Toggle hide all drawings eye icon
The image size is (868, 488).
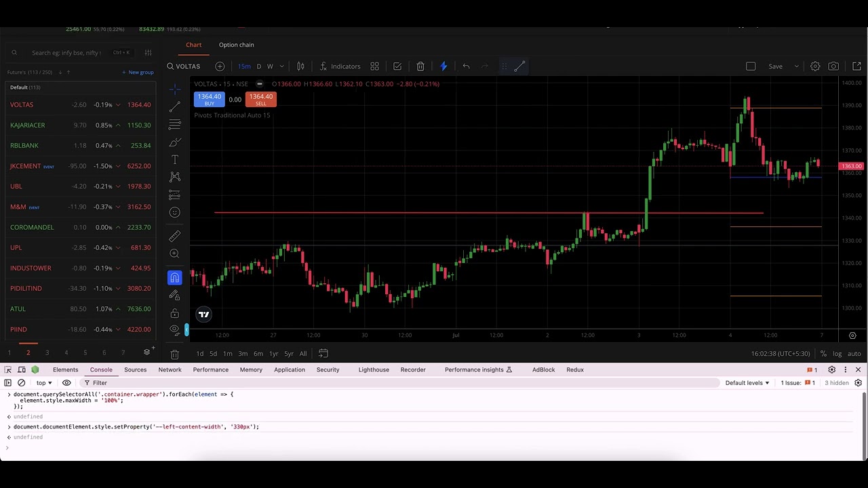point(175,330)
